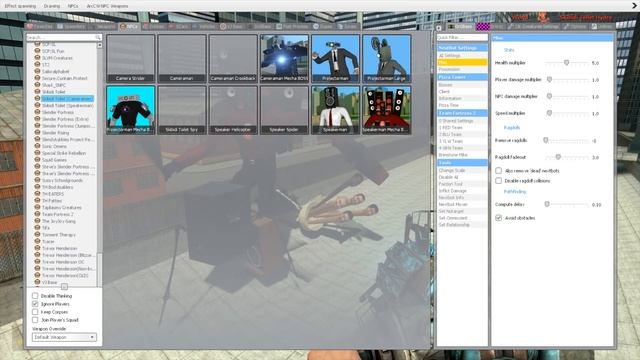This screenshot has height=360, width=640.
Task: Click the arrow at top-right of menu bar
Action: [x=634, y=6]
